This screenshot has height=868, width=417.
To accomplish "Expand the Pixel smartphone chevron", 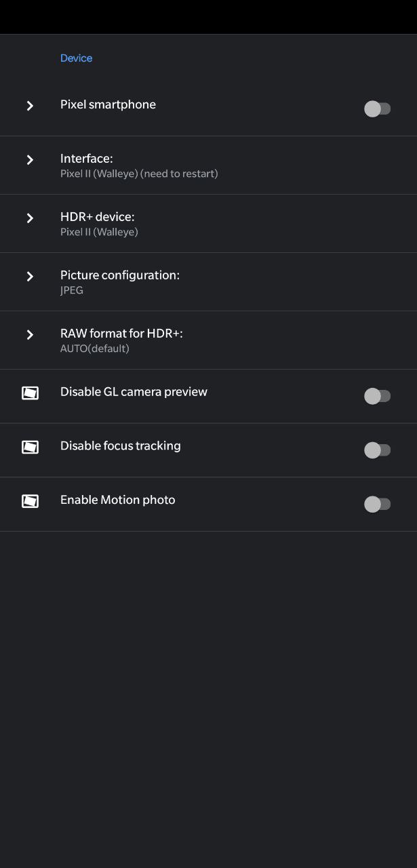I will tap(30, 106).
